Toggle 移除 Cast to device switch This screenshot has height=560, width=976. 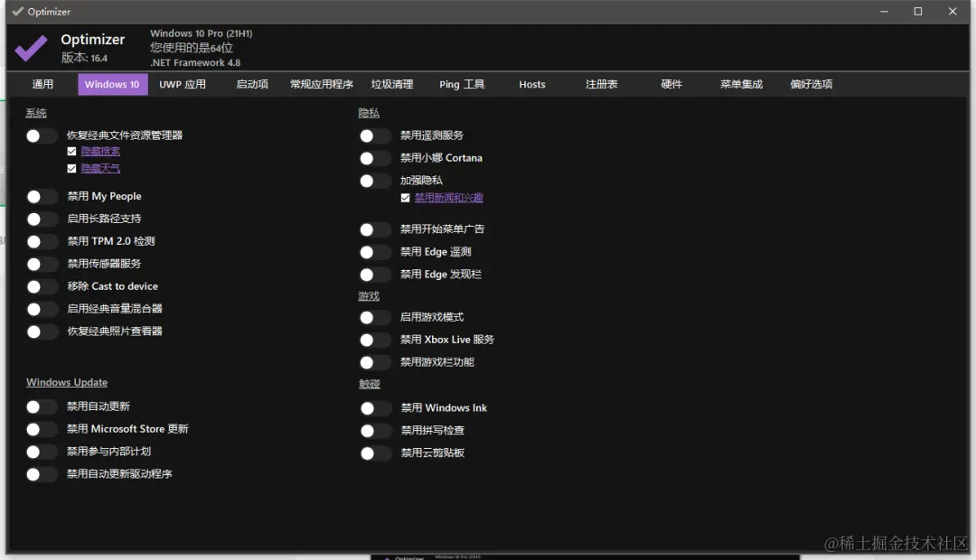(41, 287)
